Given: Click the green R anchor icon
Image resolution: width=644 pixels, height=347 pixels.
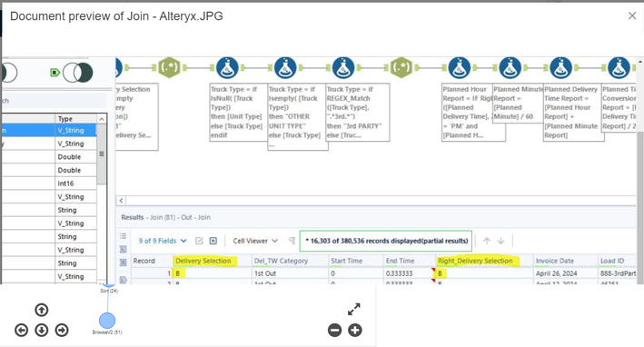Looking at the screenshot, I should pyautogui.click(x=54, y=73).
